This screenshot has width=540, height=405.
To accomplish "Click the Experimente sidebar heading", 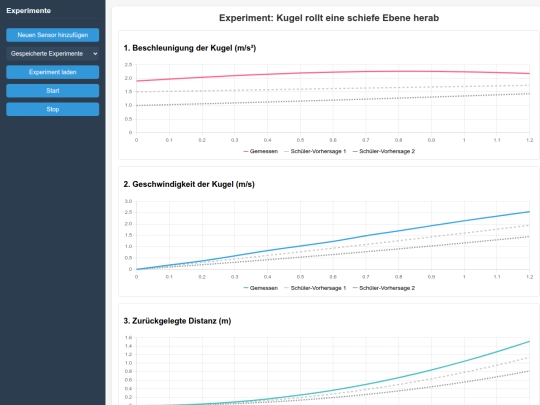I will [29, 11].
